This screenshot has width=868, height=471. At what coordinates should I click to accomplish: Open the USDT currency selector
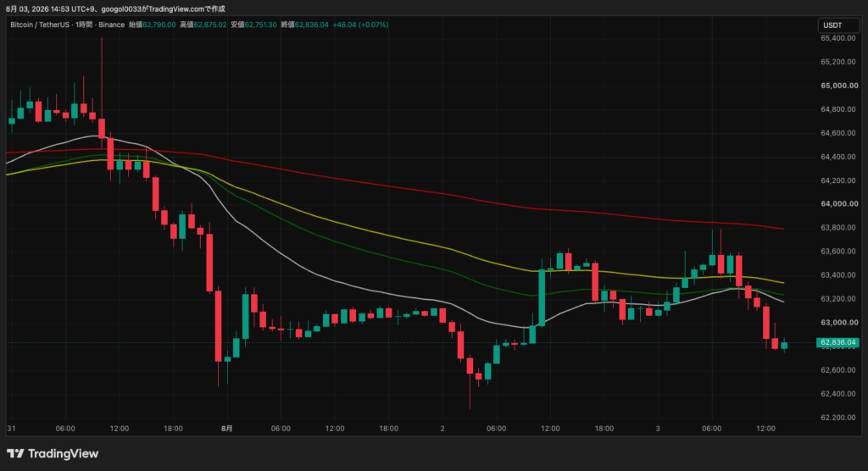coord(838,25)
